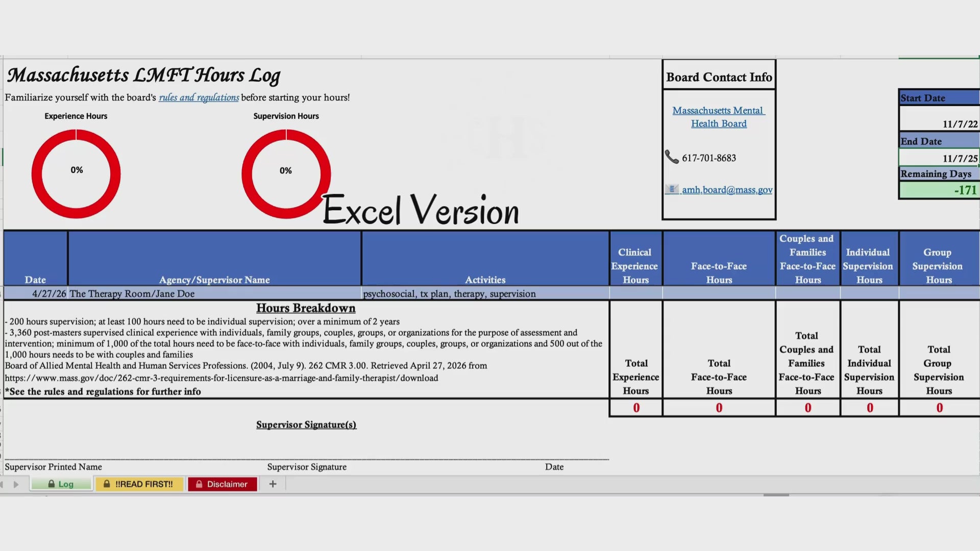This screenshot has height=551, width=980.
Task: Click the lock icon on the Log tab
Action: 51,484
